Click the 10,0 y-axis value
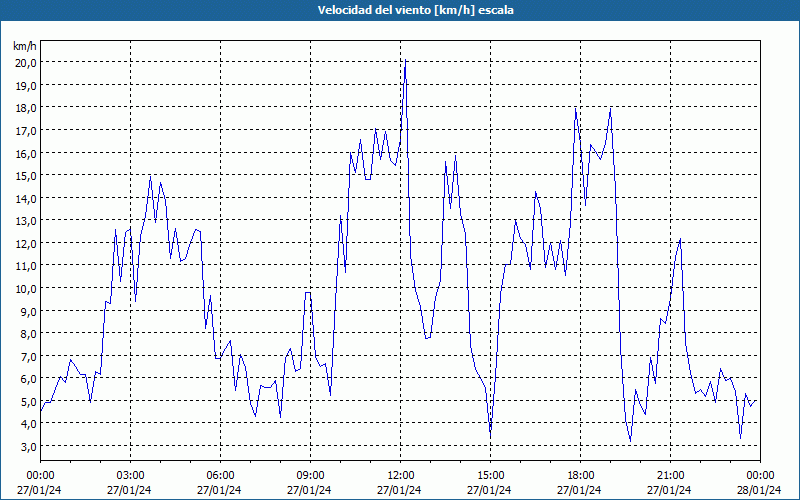 tap(27, 289)
